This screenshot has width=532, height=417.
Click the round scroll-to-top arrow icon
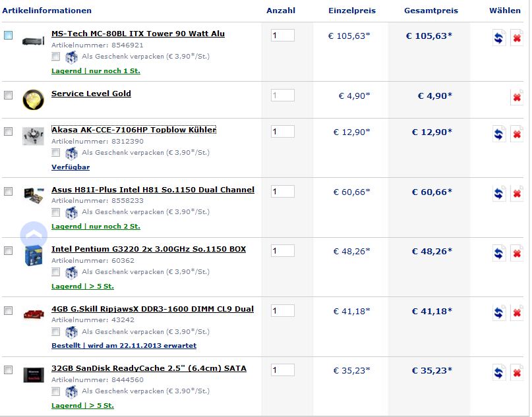[x=34, y=235]
